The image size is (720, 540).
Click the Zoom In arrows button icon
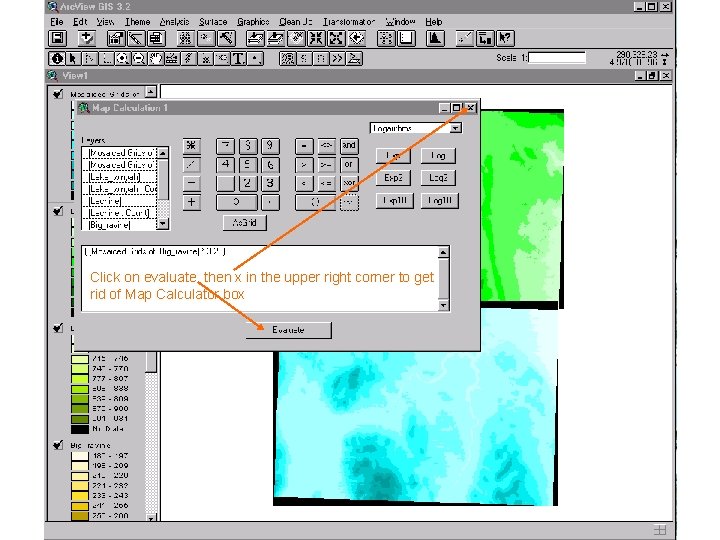pos(316,38)
